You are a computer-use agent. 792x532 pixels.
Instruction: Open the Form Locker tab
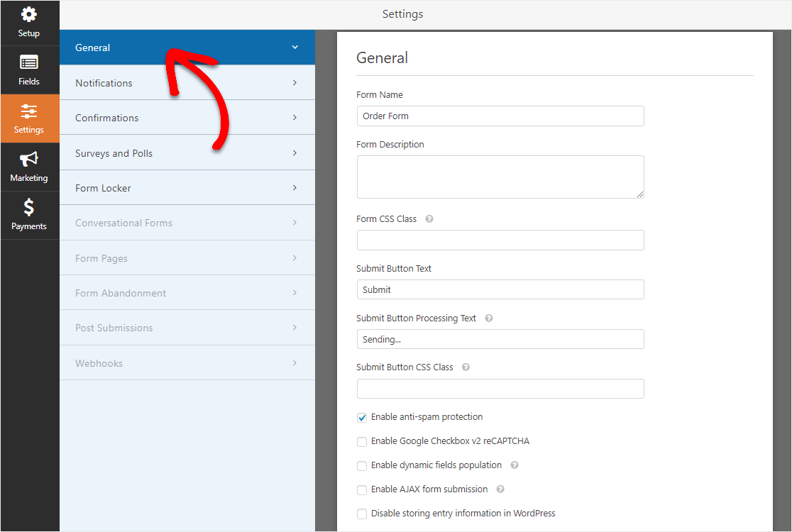[187, 188]
